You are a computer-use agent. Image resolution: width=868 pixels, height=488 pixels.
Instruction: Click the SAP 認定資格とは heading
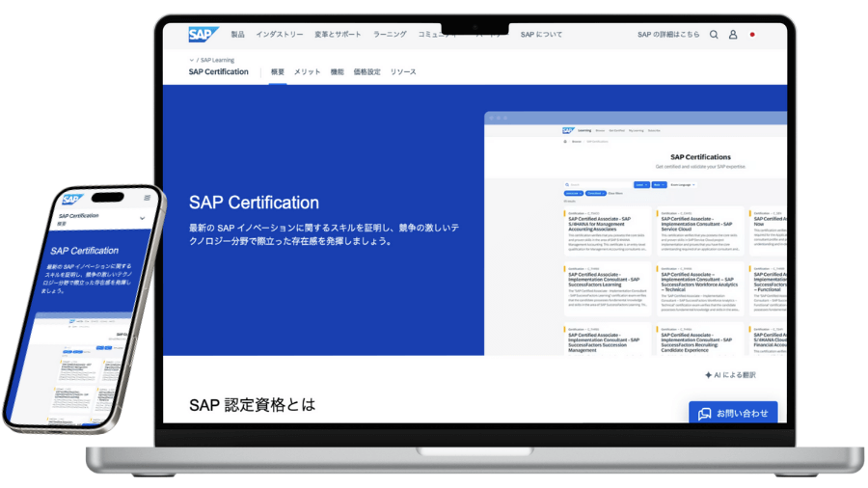click(x=252, y=405)
